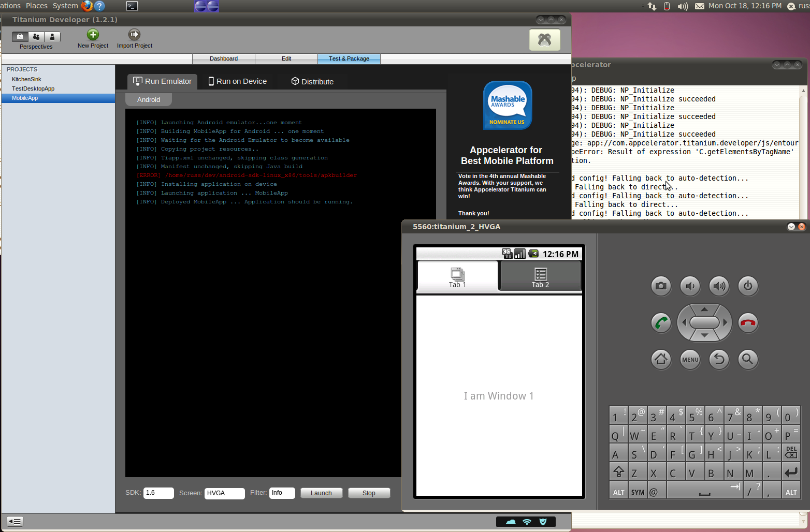Click the Enter key on emulator keyboard
The height and width of the screenshot is (532, 810).
[791, 471]
